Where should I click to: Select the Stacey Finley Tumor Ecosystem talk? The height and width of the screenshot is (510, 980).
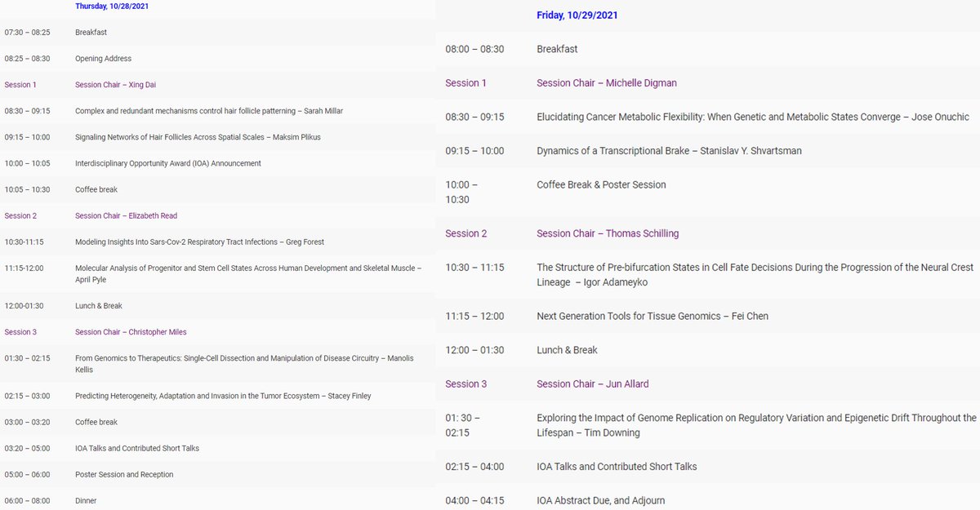click(223, 396)
